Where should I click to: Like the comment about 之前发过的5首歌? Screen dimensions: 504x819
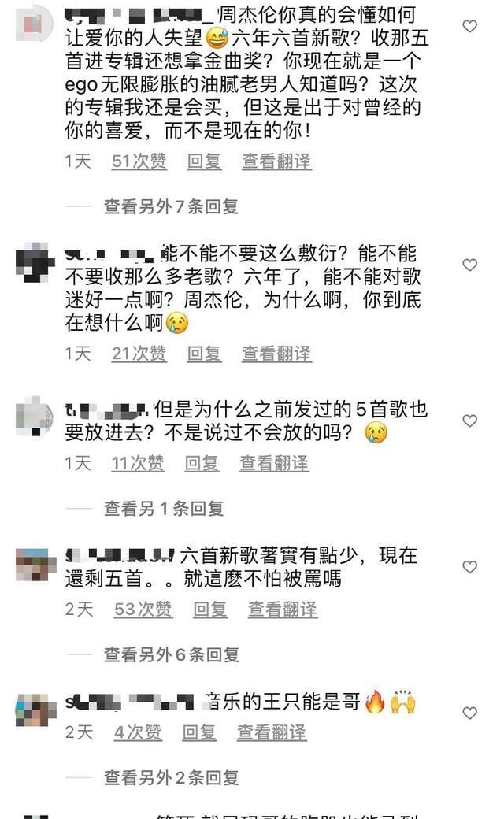coord(470,421)
